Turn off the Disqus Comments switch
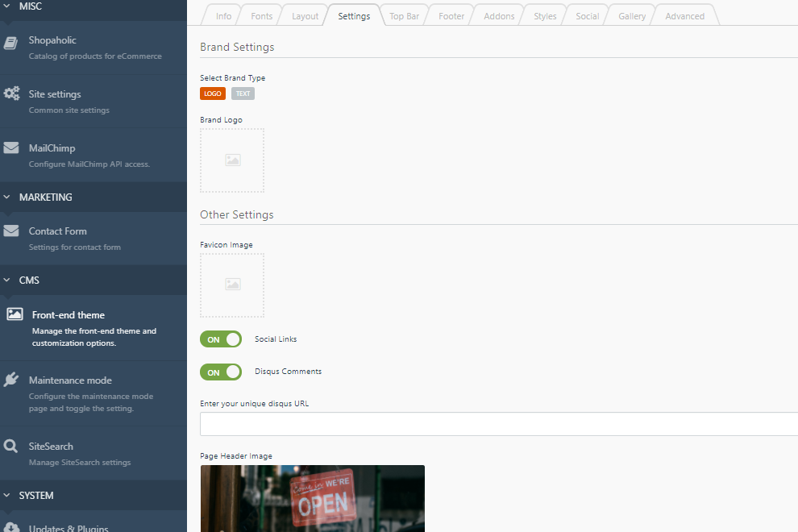Screen dimensions: 798x532 coord(221,372)
